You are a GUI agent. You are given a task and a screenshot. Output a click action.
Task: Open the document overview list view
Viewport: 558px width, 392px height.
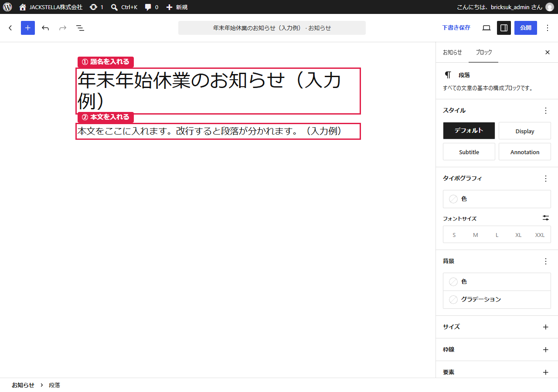[80, 28]
